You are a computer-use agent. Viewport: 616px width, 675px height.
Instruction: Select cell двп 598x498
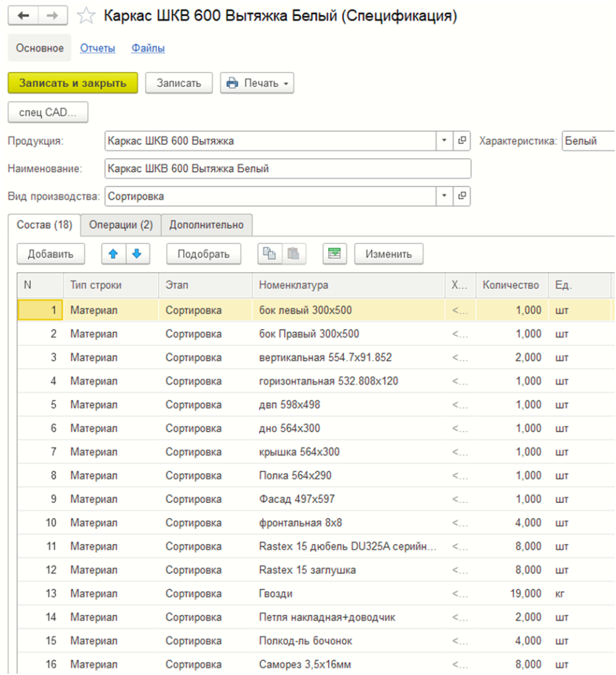coord(349,405)
